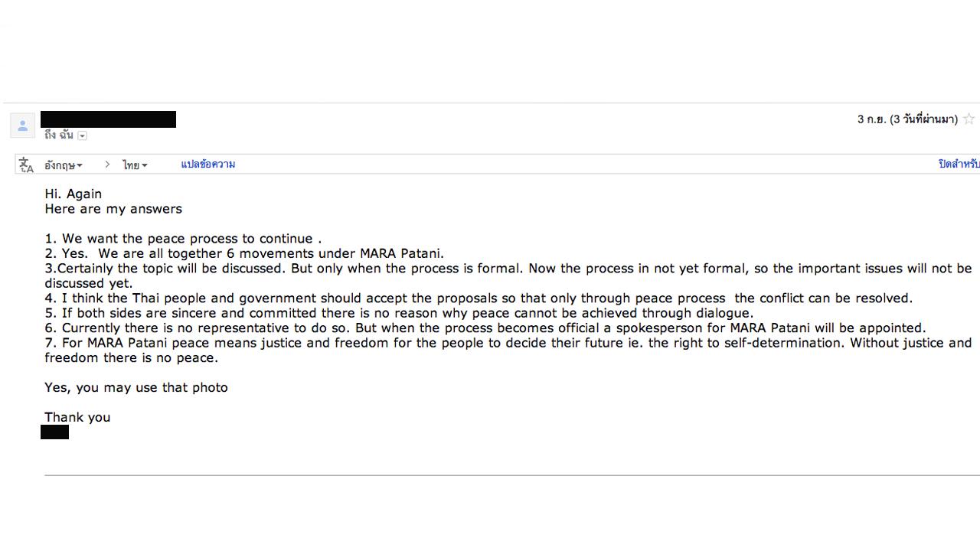
Task: Click the sender's profile avatar icon
Action: pyautogui.click(x=22, y=126)
